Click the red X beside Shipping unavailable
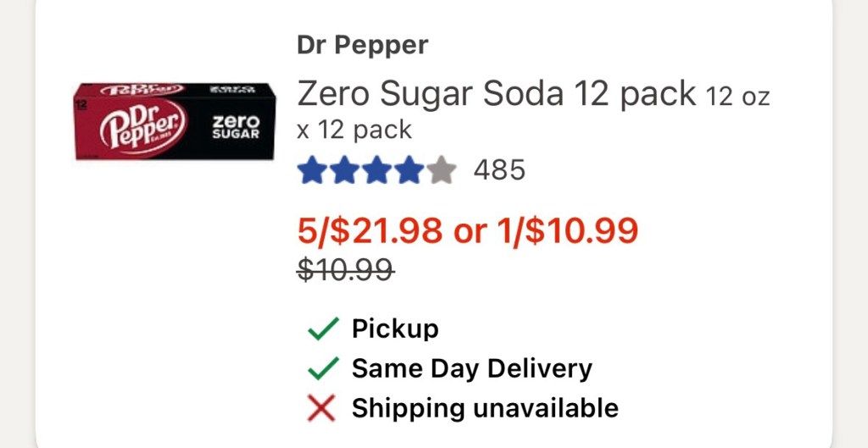This screenshot has width=868, height=448. (x=322, y=409)
